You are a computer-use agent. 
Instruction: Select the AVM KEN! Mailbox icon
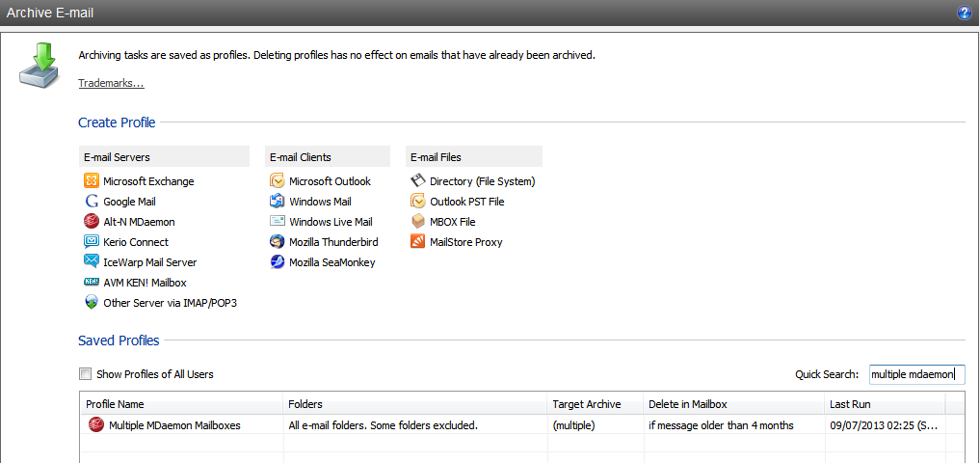[92, 283]
